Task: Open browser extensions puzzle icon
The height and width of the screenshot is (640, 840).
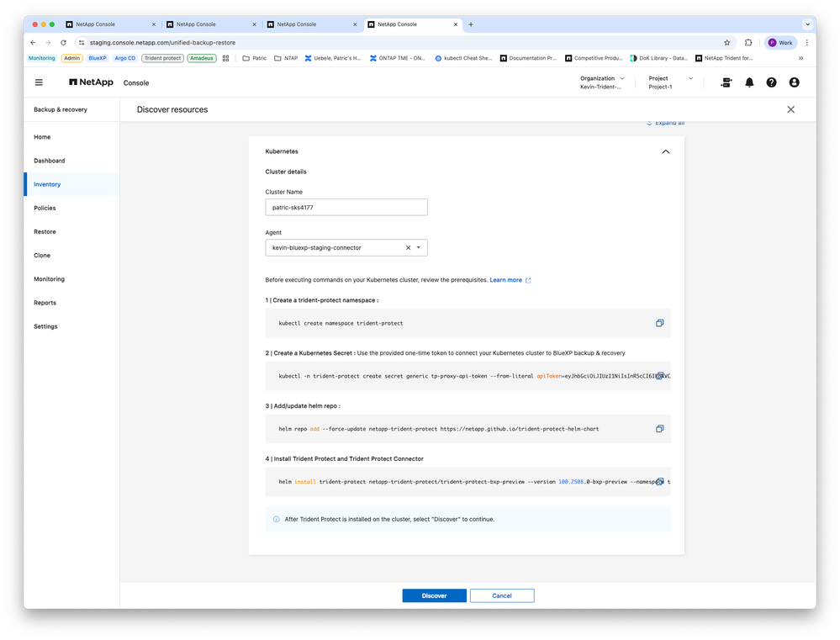Action: tap(748, 42)
